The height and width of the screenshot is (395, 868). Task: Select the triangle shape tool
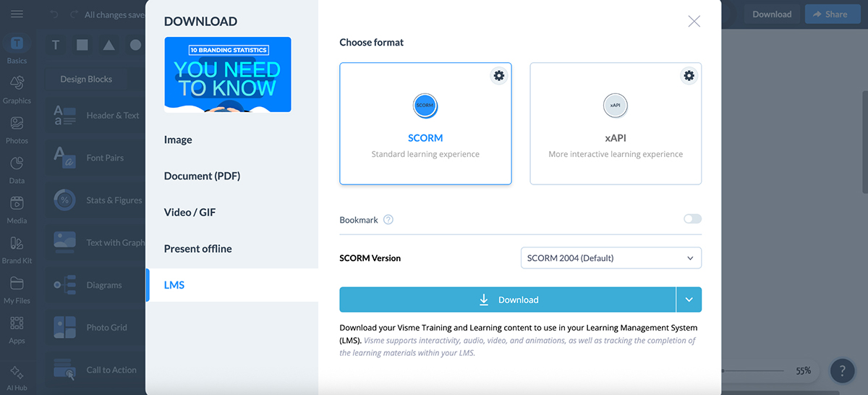[109, 45]
